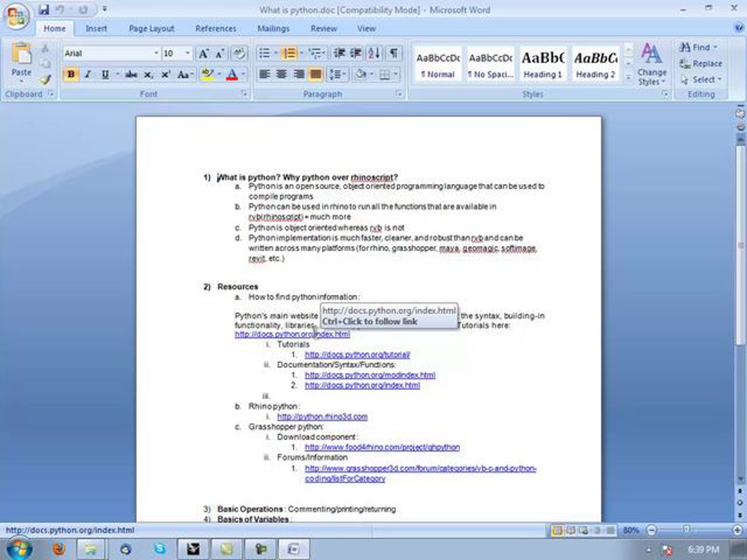The image size is (747, 560).
Task: Click the zoom slider handle
Action: click(686, 530)
